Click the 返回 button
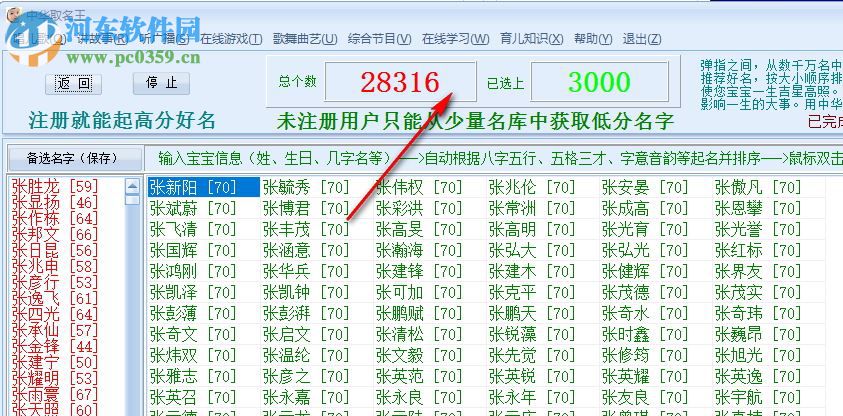The height and width of the screenshot is (416, 843). (x=73, y=84)
